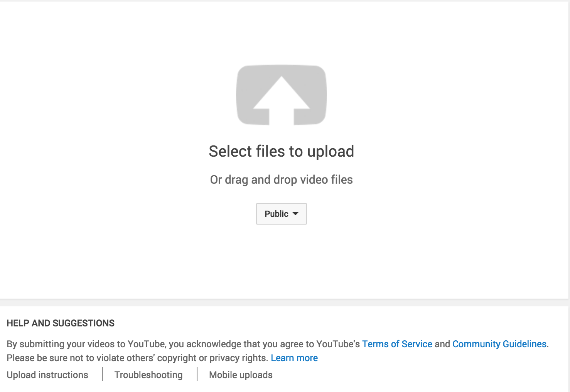Screen dimensions: 570x392
Task: Open the Mobile uploads help item
Action: click(x=241, y=375)
